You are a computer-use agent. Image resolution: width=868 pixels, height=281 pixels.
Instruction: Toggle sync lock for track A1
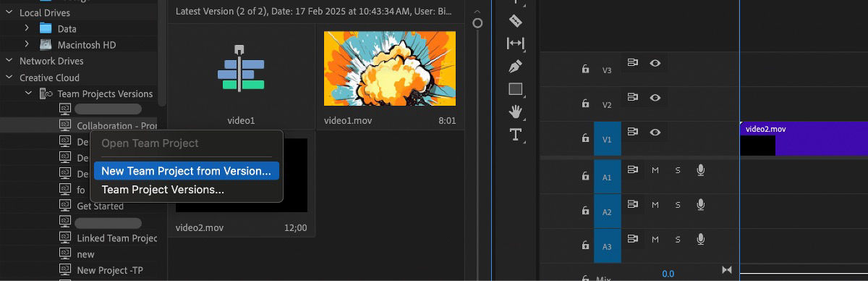pyautogui.click(x=632, y=169)
